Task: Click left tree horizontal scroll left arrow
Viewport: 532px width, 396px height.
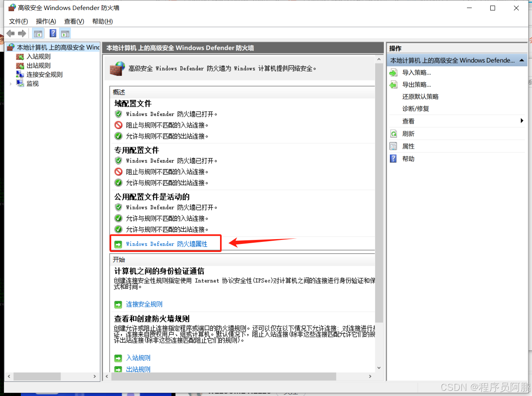Action: [x=9, y=376]
